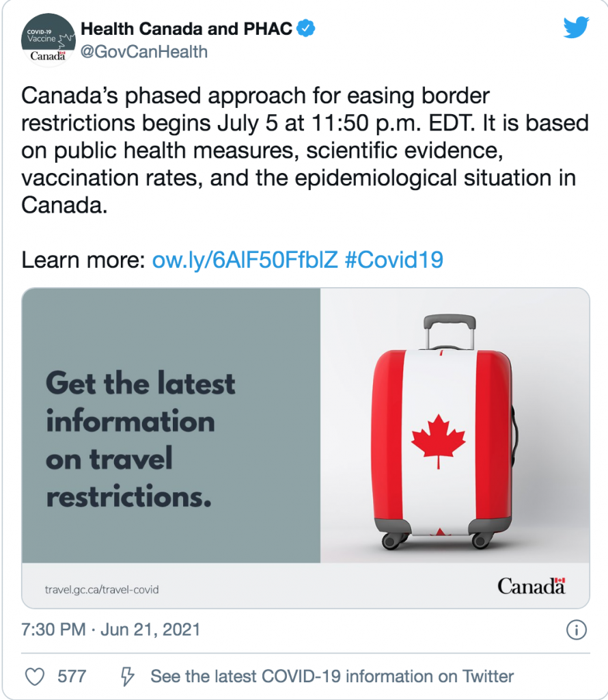608x700 pixels.
Task: Open the Health Canada profile avatar
Action: click(49, 40)
